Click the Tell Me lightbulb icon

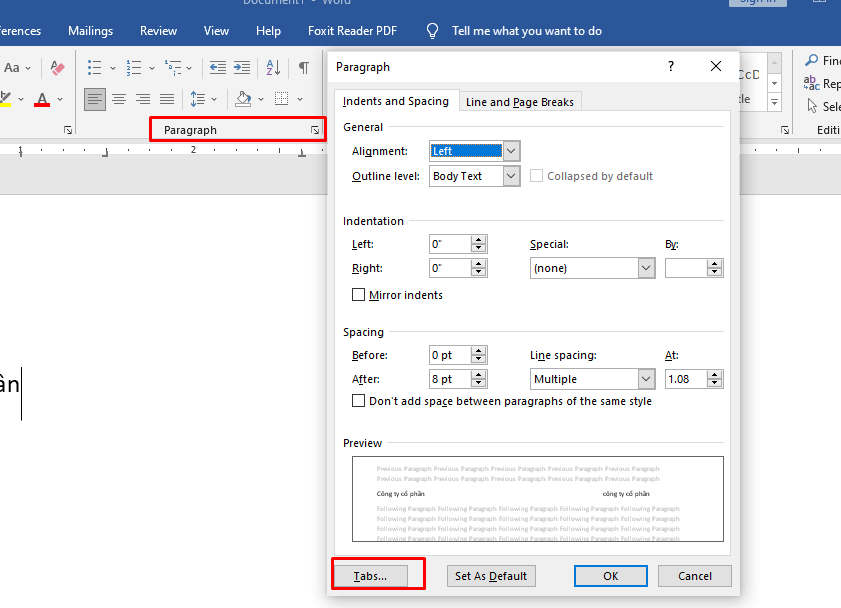432,31
